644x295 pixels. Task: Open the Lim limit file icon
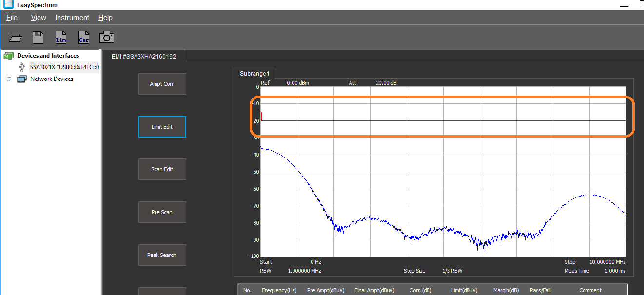tap(61, 38)
